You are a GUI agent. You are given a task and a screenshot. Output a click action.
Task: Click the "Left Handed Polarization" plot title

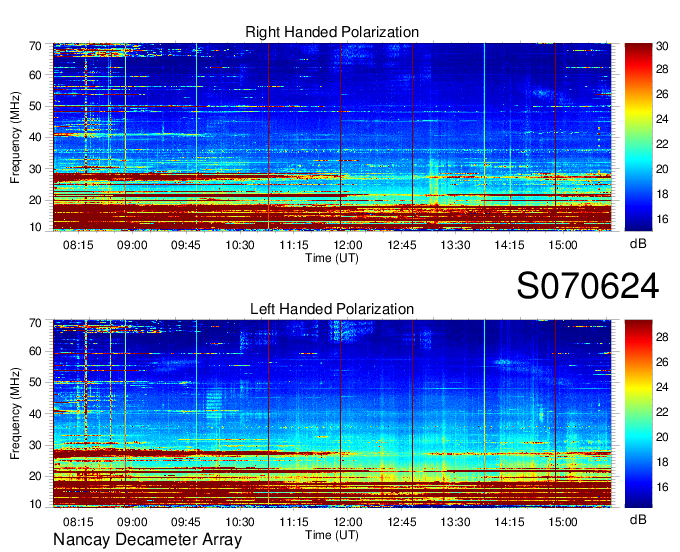coord(332,309)
